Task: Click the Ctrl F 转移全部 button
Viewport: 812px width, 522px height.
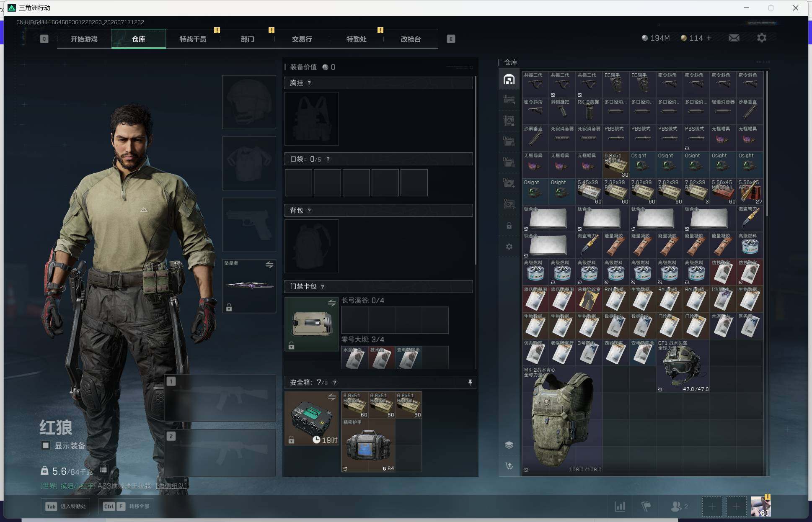Action: click(x=126, y=507)
